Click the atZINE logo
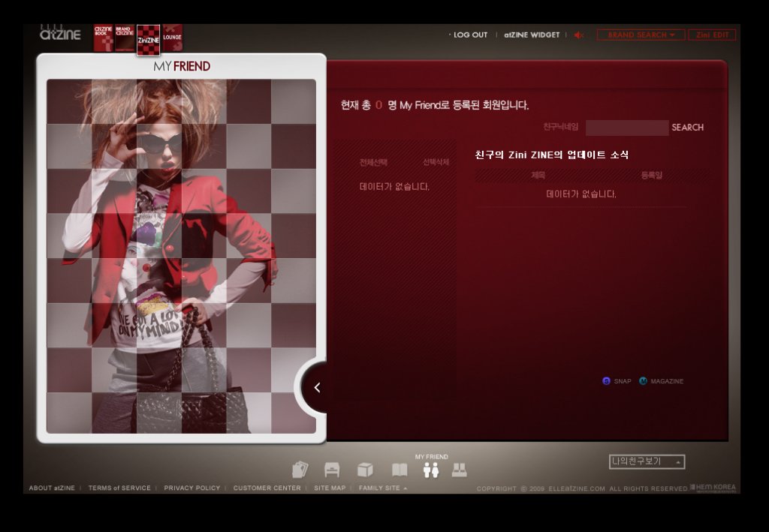 60,33
